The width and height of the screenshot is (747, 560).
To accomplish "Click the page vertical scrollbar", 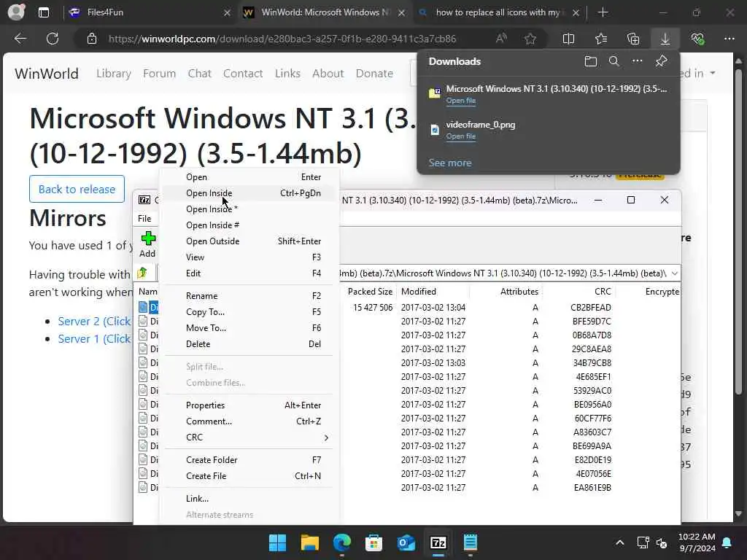I will 738,232.
